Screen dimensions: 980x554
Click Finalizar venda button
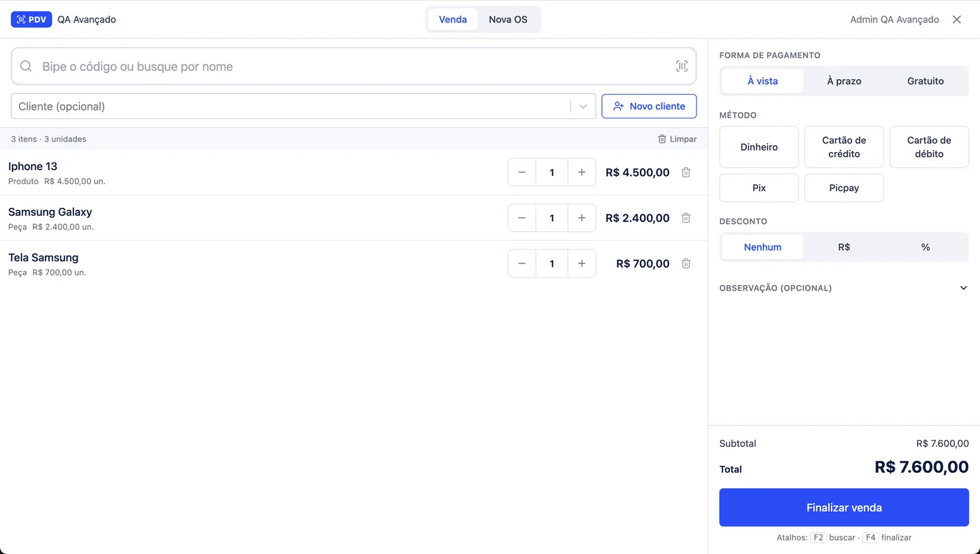click(x=844, y=508)
